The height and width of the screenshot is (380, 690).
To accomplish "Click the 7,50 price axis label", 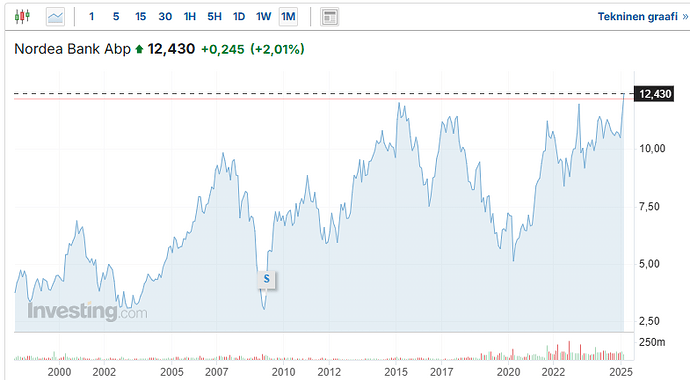I will point(650,206).
